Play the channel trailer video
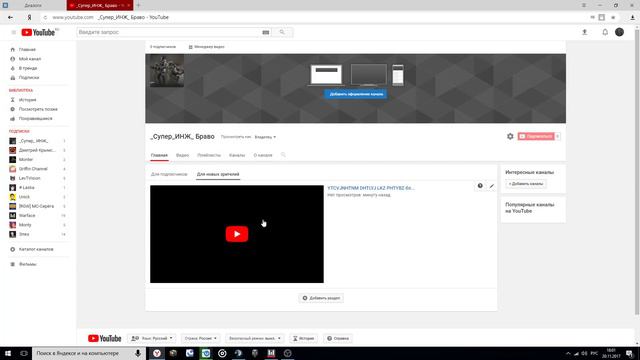The height and width of the screenshot is (360, 640). [x=237, y=234]
